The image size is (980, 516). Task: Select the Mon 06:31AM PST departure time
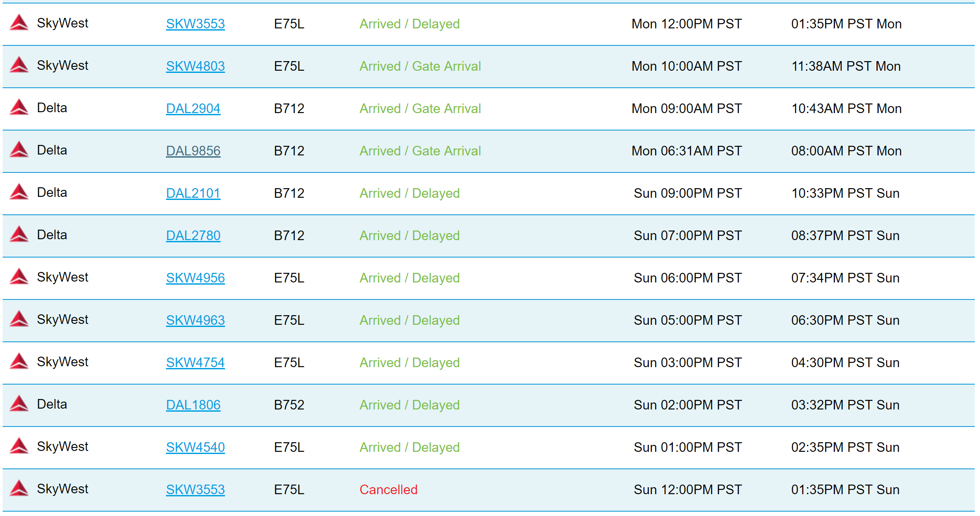coord(686,151)
